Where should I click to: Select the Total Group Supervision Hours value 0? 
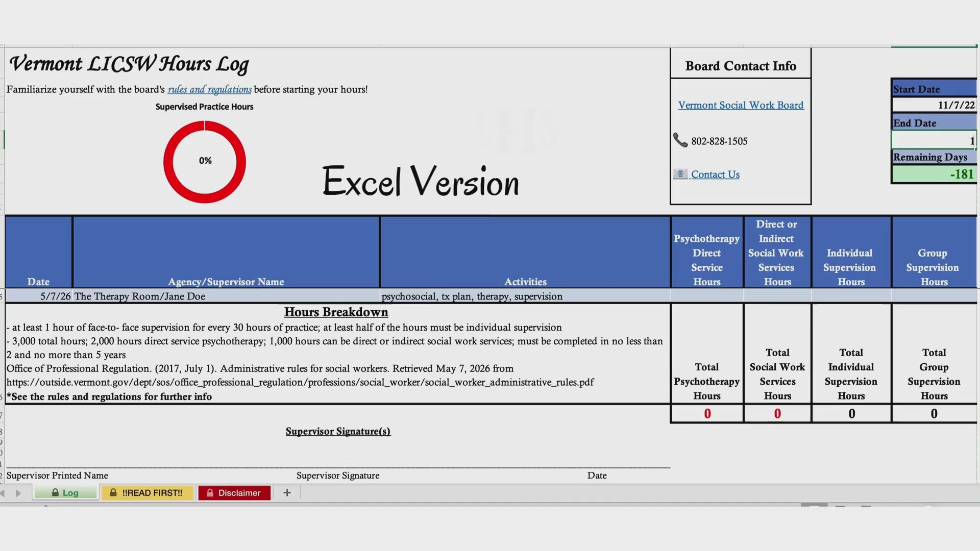click(x=934, y=414)
